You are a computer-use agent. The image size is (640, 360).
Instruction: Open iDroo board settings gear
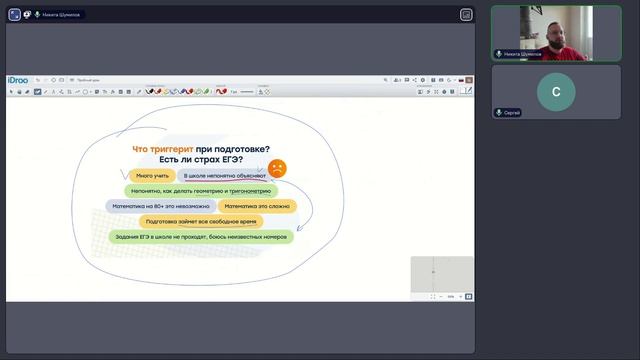423,80
